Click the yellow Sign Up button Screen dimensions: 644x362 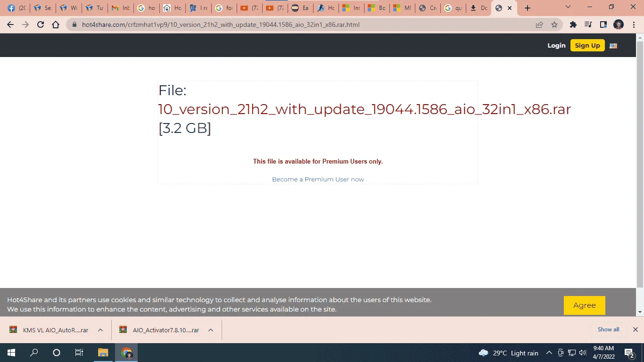tap(587, 45)
